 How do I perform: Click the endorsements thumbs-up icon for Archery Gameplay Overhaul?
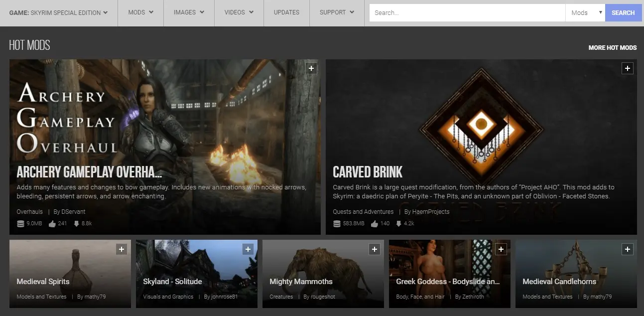pyautogui.click(x=52, y=224)
